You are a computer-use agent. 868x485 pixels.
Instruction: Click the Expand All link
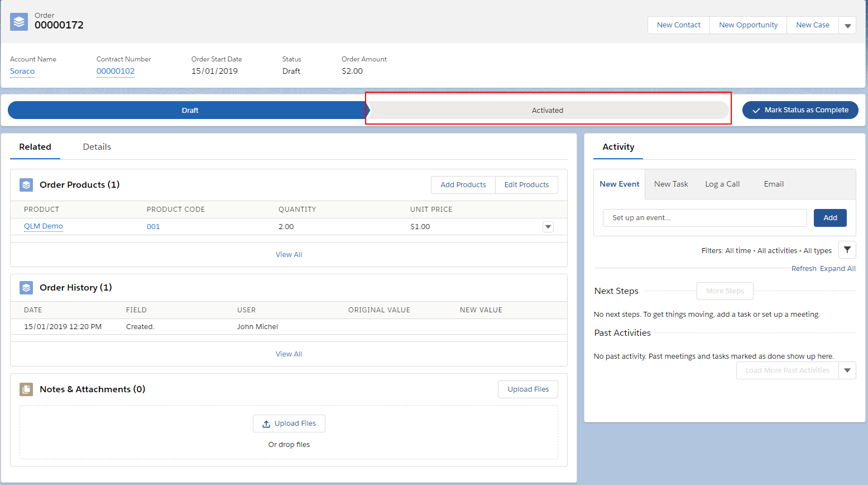[838, 269]
